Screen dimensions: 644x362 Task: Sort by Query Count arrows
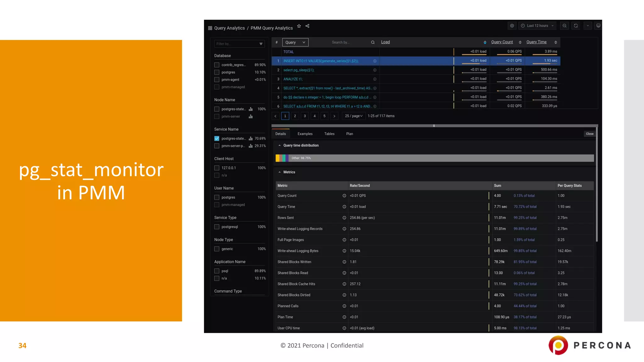pos(520,42)
